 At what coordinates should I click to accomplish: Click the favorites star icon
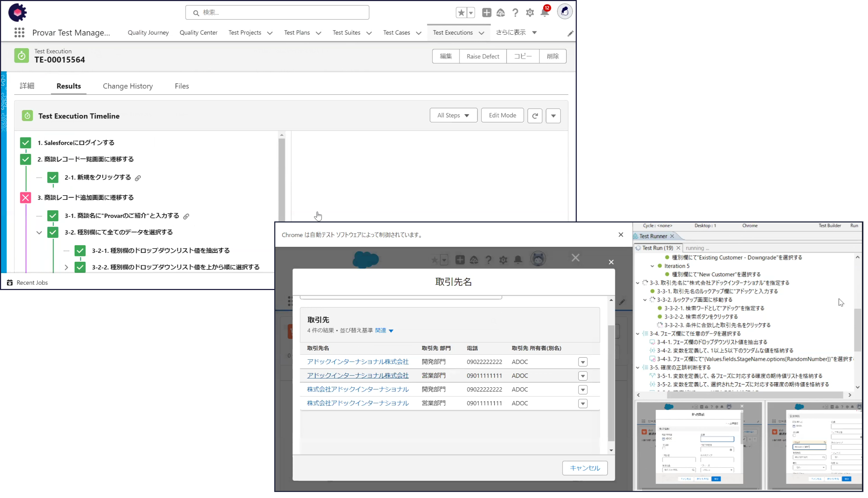click(x=461, y=13)
